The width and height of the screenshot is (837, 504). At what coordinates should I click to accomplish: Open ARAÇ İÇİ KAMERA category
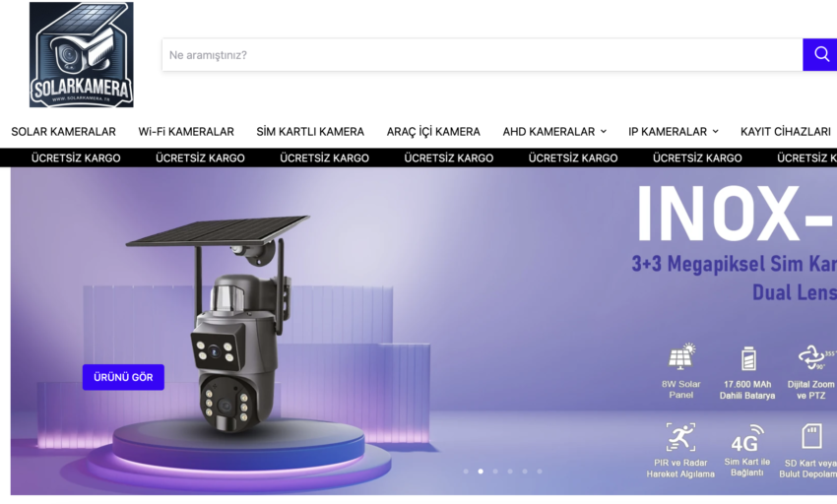[x=433, y=131]
